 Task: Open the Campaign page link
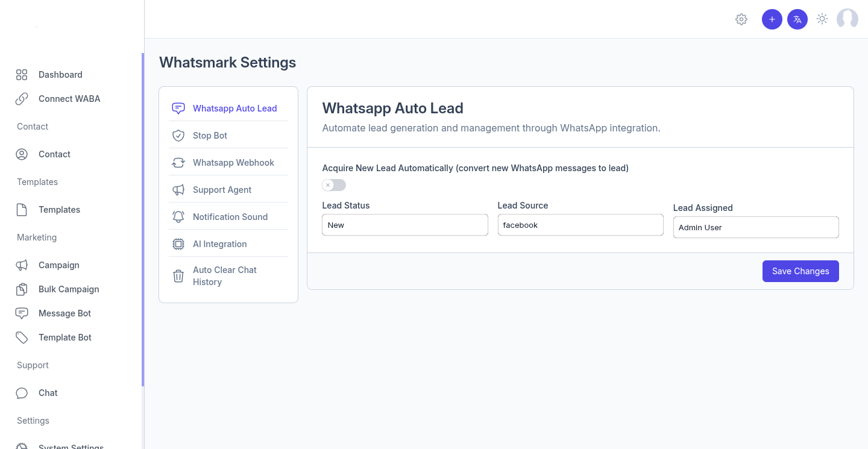click(58, 265)
